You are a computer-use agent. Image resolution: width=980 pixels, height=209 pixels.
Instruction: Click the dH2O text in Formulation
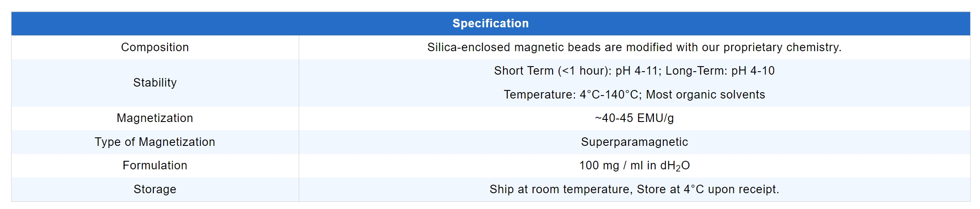pyautogui.click(x=675, y=165)
